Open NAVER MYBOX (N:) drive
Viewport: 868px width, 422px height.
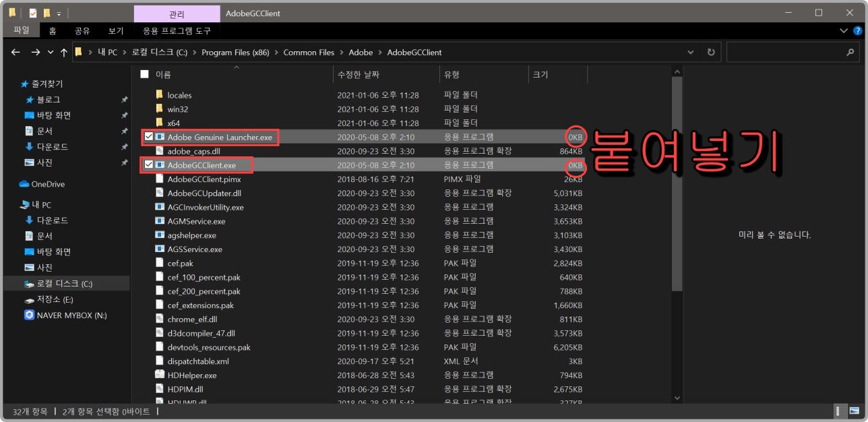pos(72,315)
